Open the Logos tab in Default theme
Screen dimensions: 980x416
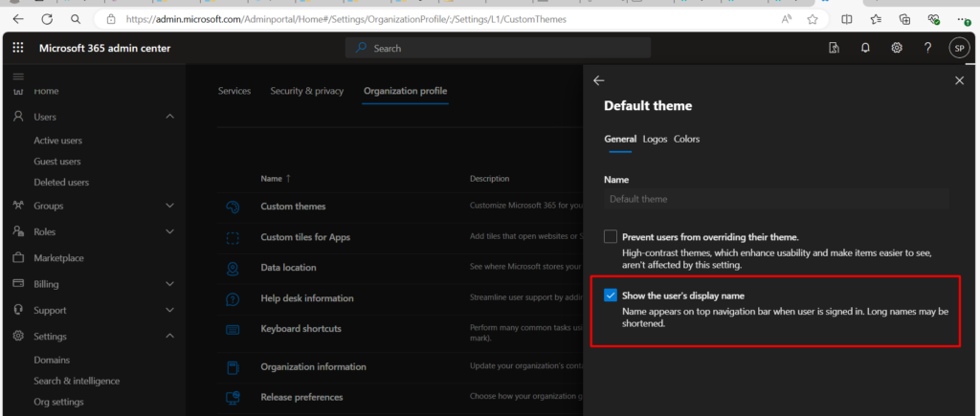click(655, 140)
